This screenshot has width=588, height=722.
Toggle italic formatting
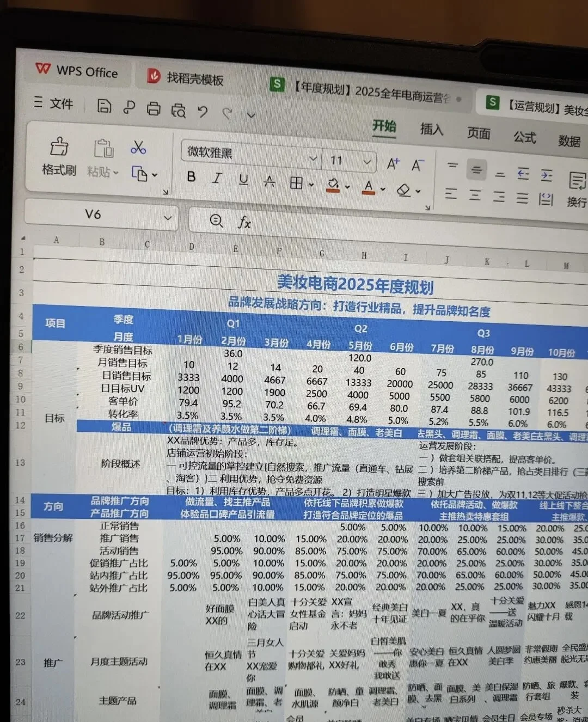[217, 178]
